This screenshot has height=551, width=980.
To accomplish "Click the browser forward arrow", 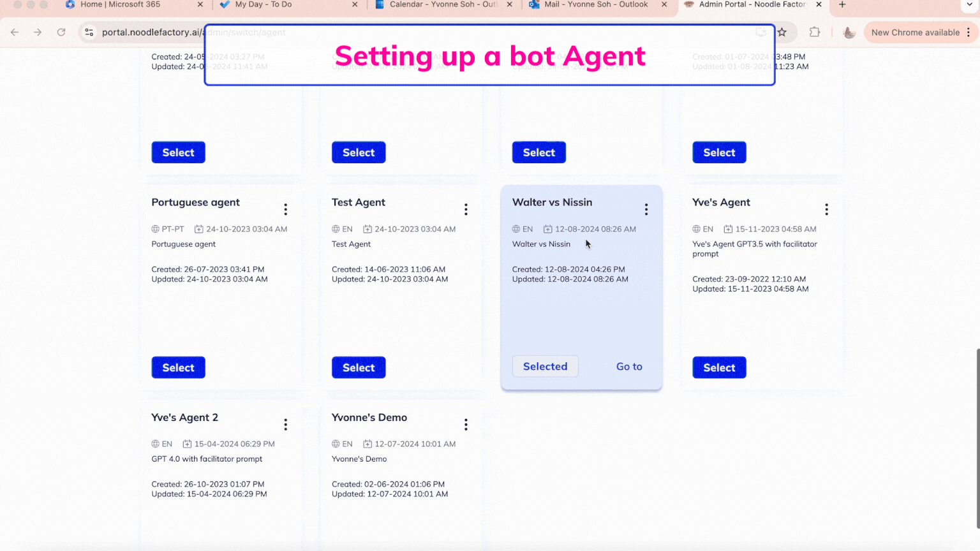I will pos(38,32).
